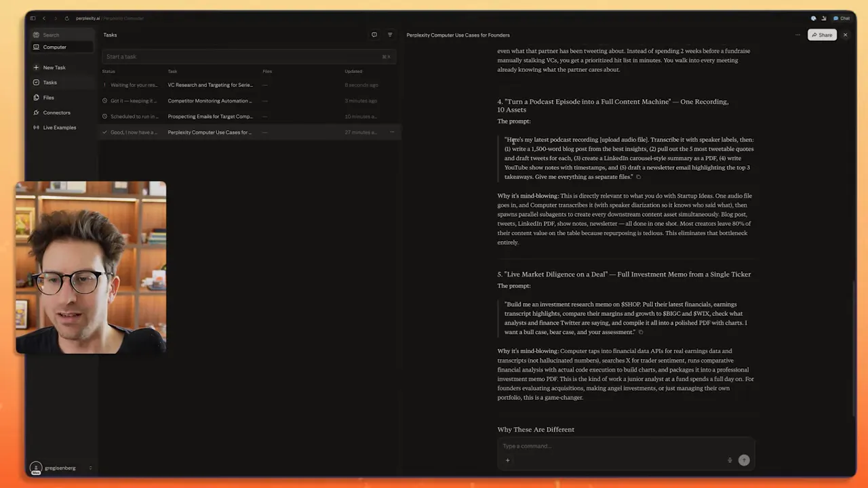Activate the microphone in command box
868x488 pixels.
[730, 460]
